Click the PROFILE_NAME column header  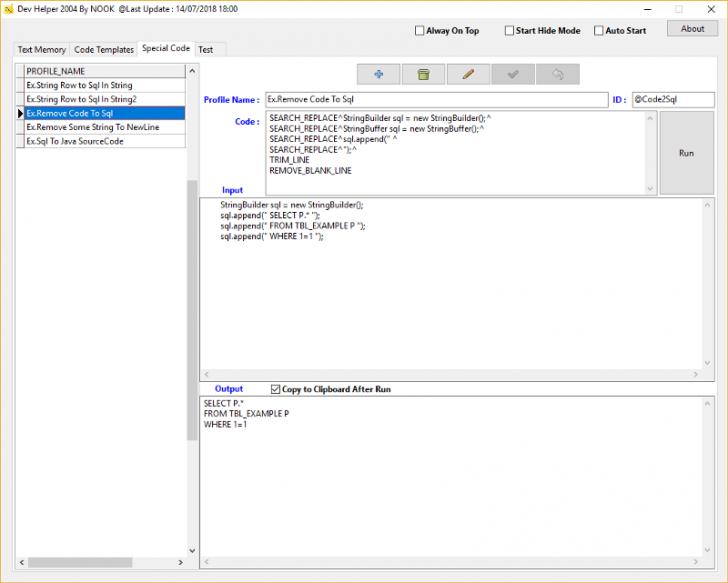(105, 71)
